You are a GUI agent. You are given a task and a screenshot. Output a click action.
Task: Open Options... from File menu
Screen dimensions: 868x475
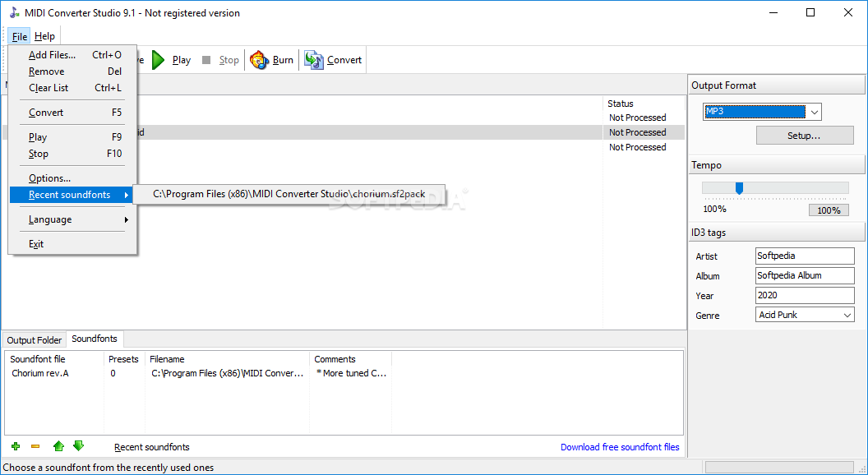(x=72, y=178)
